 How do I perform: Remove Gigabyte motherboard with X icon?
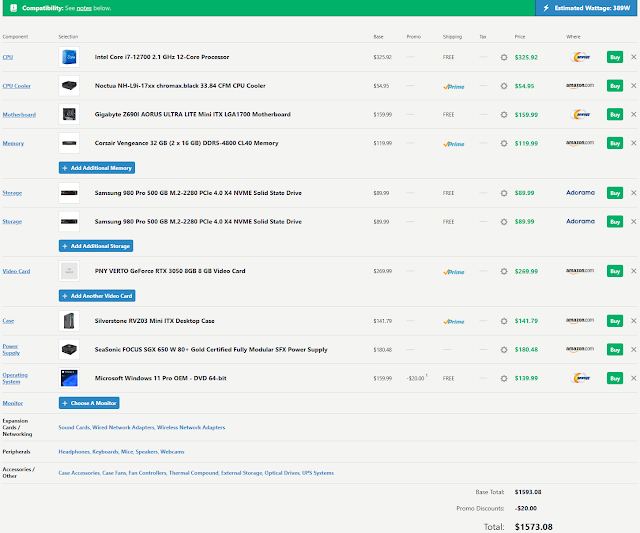click(x=633, y=114)
